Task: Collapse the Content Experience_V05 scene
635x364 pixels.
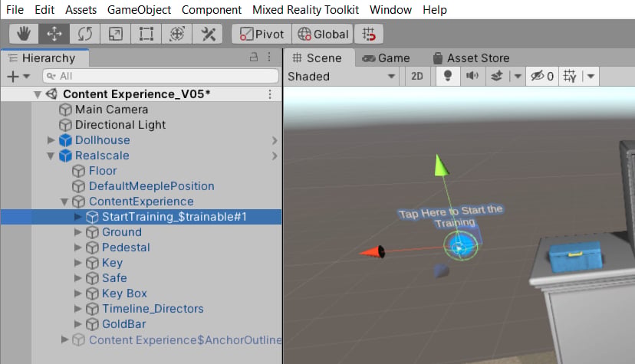Action: pyautogui.click(x=38, y=95)
